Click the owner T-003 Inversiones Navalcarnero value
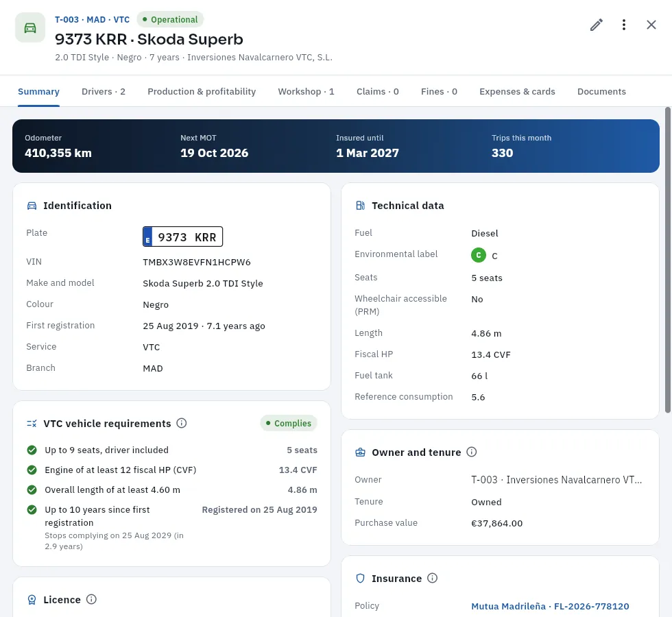 pos(556,480)
